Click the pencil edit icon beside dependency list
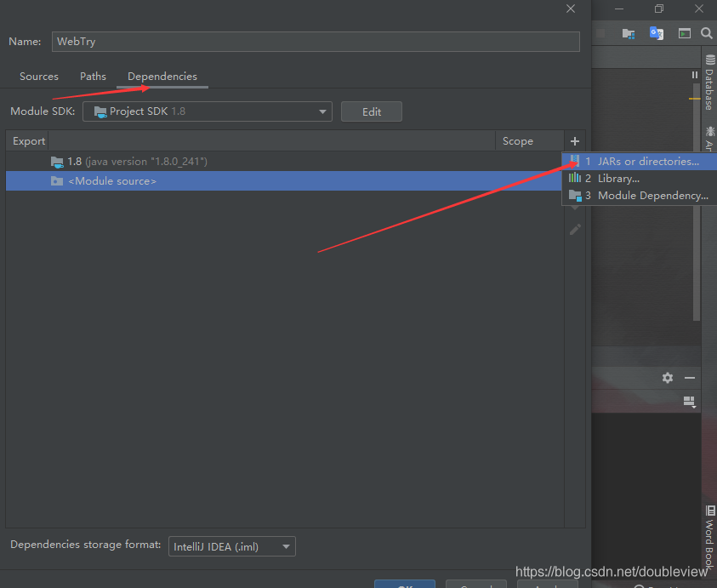 pos(575,229)
